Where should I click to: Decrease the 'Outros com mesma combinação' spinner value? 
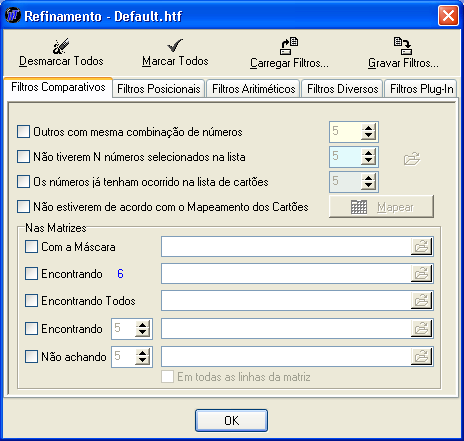(368, 136)
